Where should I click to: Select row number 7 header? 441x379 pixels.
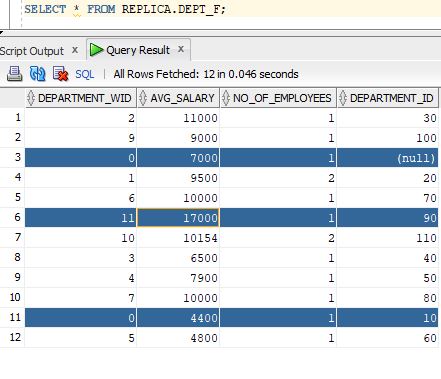12,237
